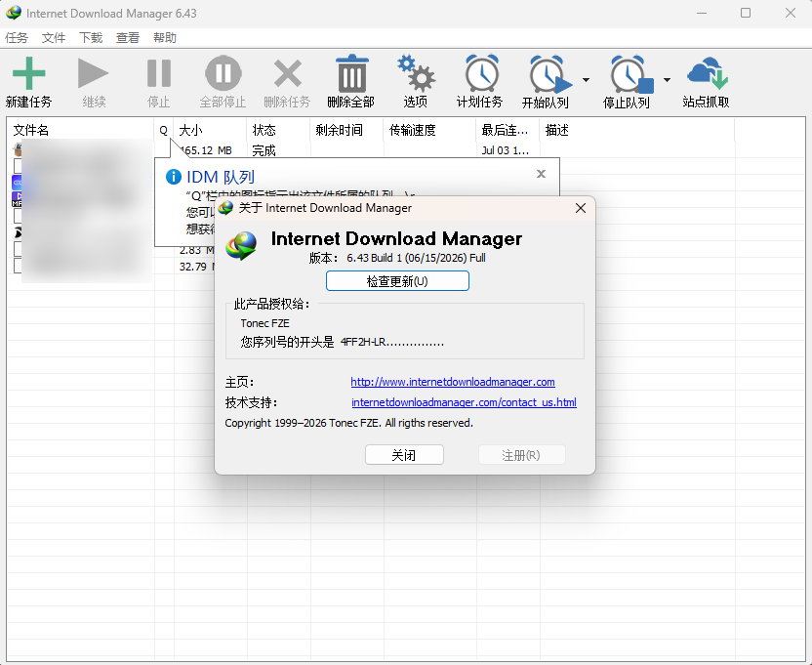Open the 下载 menu
Screen dimensions: 812x665
91,38
